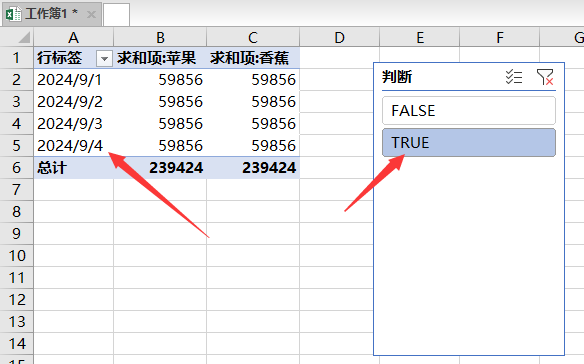This screenshot has width=584, height=364.
Task: Click the 苹果 total 239424 in column B
Action: coord(160,168)
